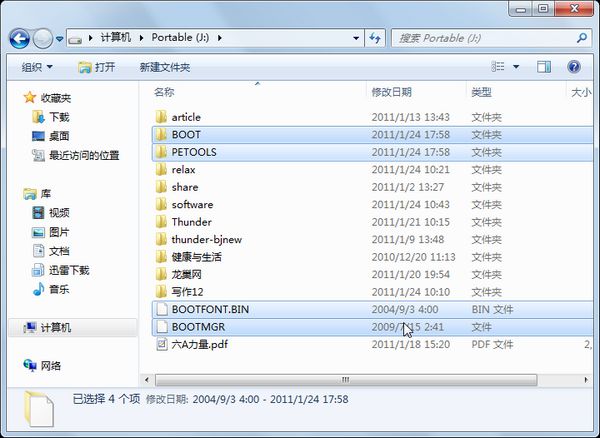Open the help question mark icon
The width and height of the screenshot is (600, 438).
574,67
